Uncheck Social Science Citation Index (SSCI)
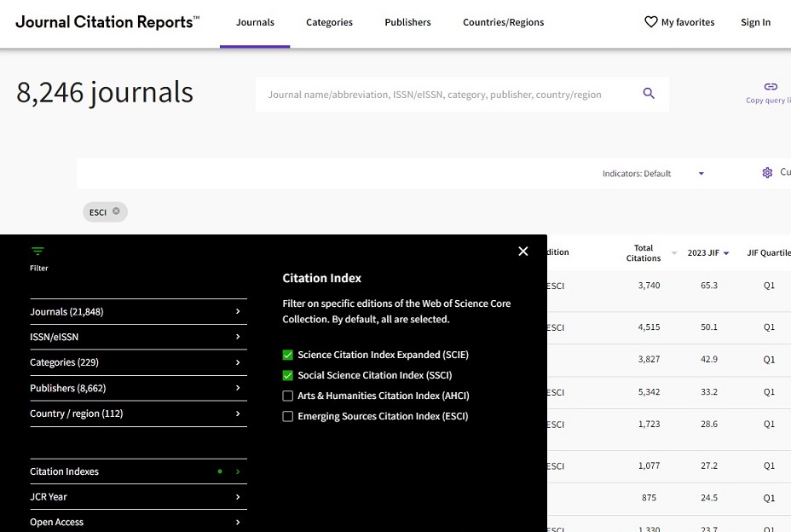 point(287,375)
